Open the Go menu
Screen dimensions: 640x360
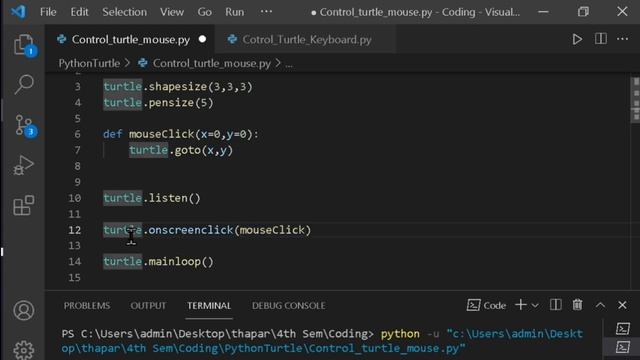click(204, 12)
